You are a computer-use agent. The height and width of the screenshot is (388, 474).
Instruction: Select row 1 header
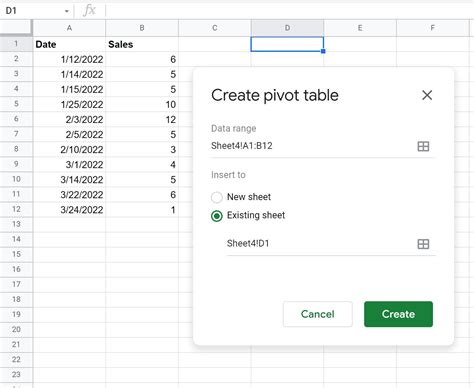[x=16, y=44]
